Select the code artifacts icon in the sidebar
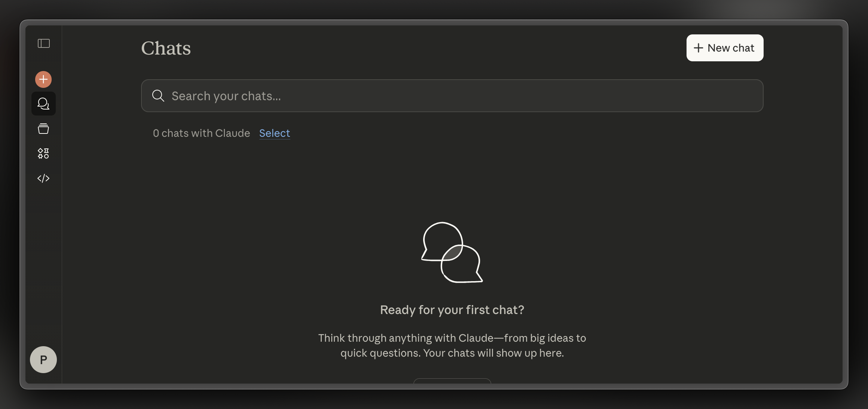 point(43,178)
